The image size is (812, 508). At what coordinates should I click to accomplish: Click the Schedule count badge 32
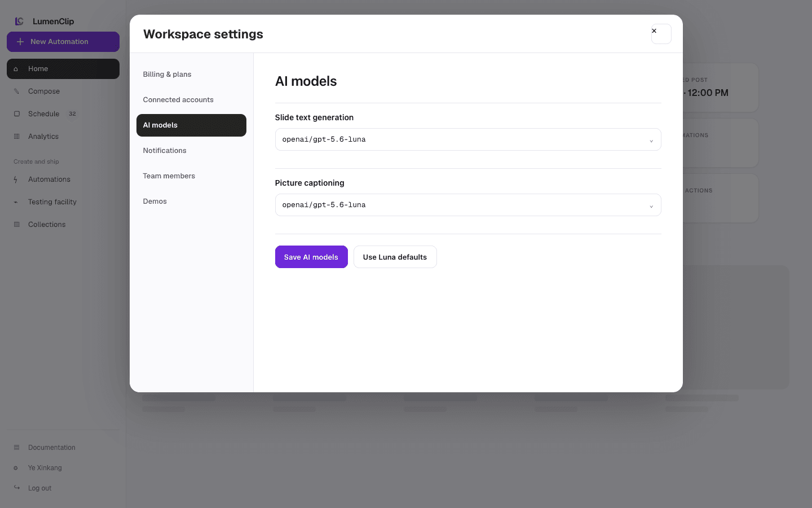[x=72, y=114]
